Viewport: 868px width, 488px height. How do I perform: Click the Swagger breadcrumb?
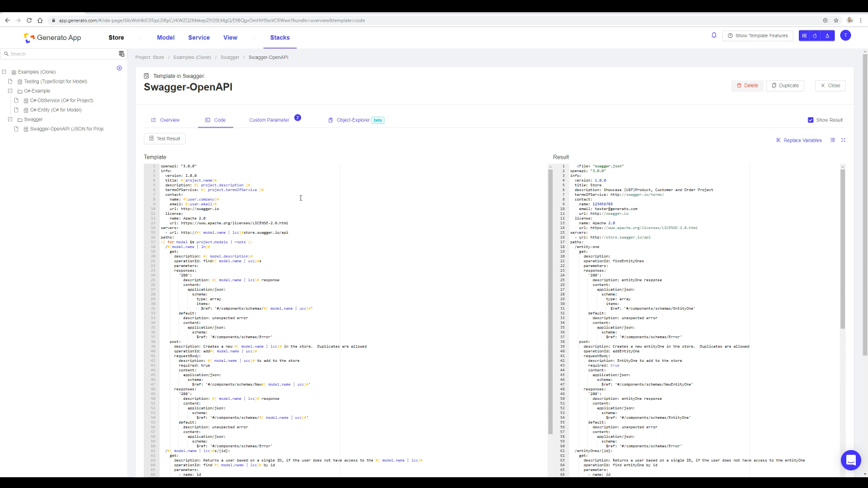click(x=230, y=58)
